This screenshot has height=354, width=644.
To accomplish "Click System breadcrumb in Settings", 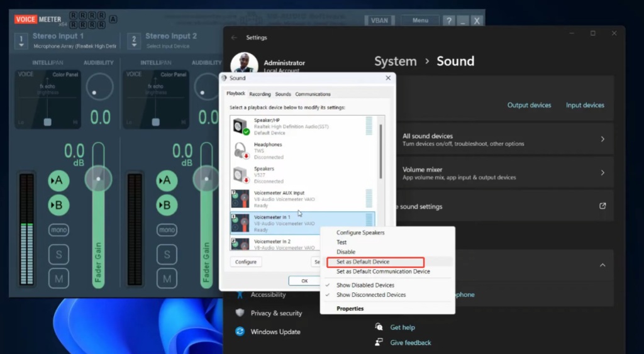I will click(x=395, y=62).
